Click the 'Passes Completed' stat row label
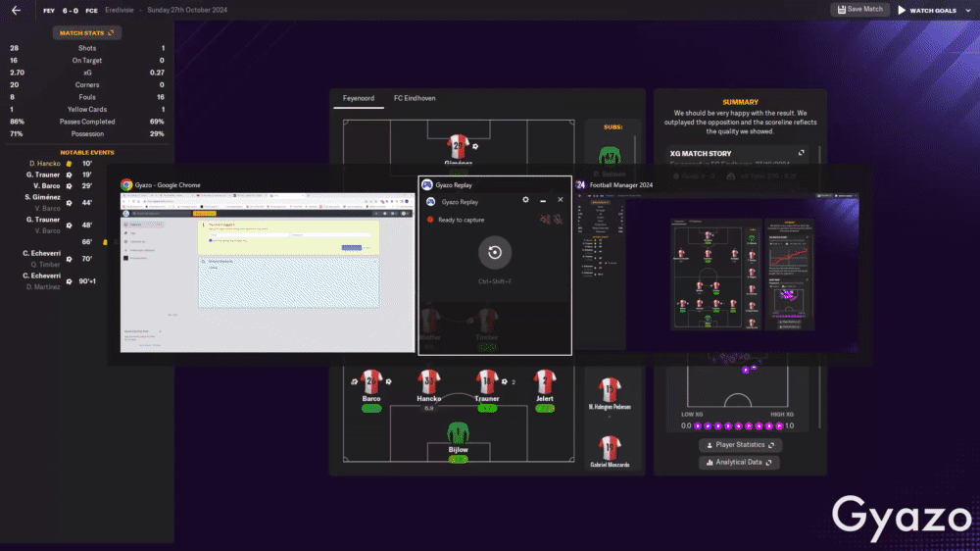Screen dimensions: 980x551 click(x=87, y=122)
